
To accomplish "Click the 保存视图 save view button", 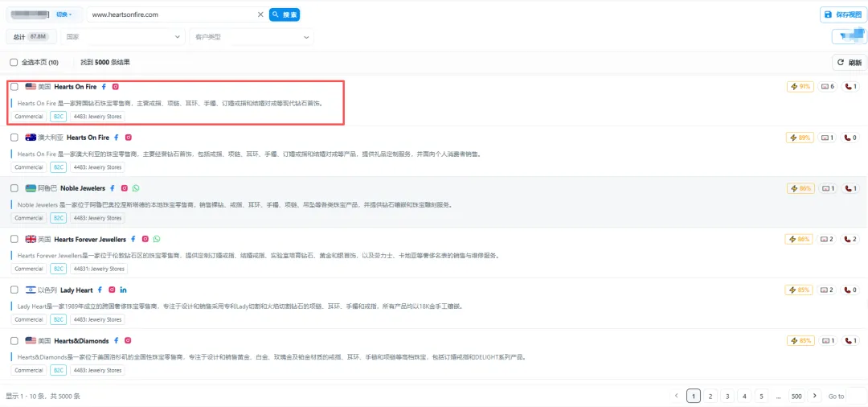I will click(x=843, y=15).
